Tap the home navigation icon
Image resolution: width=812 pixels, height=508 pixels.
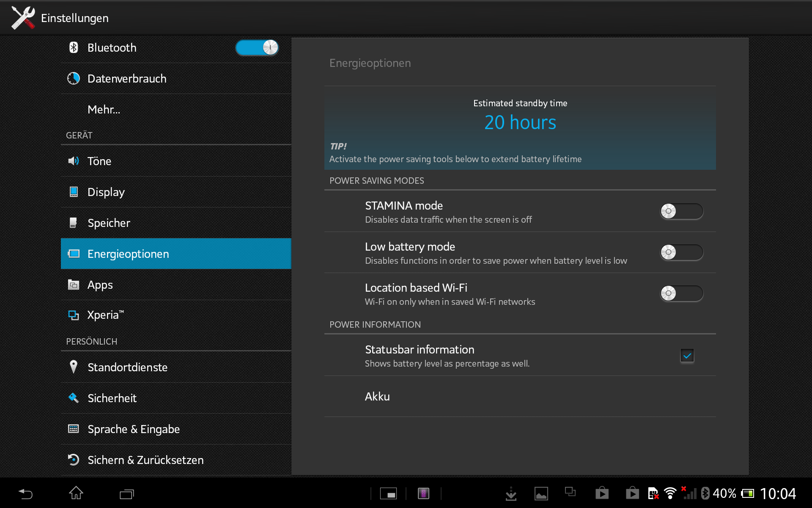[x=76, y=494]
